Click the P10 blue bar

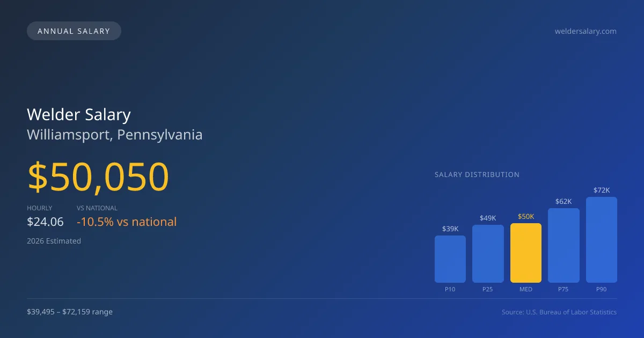[x=450, y=259]
